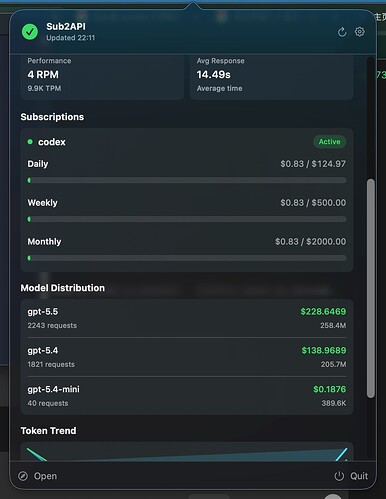Click the 205.7M token total
Image resolution: width=386 pixels, height=499 pixels.
click(333, 364)
